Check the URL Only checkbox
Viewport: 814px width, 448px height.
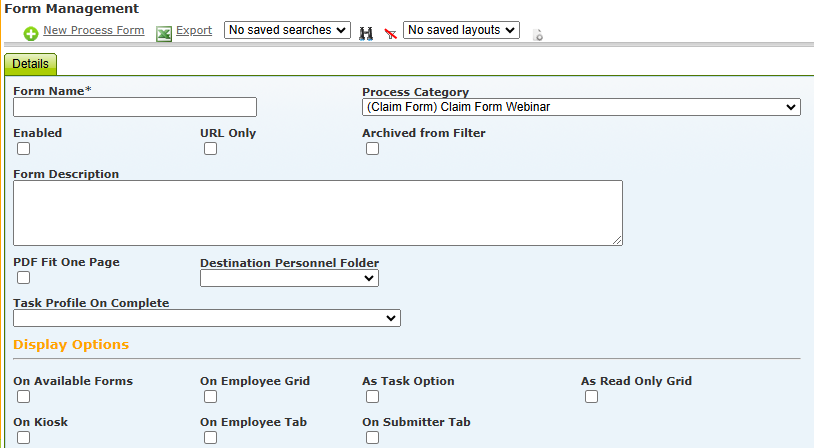point(210,148)
